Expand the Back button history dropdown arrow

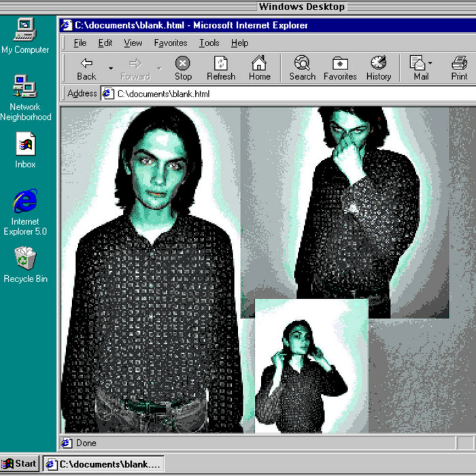(110, 68)
